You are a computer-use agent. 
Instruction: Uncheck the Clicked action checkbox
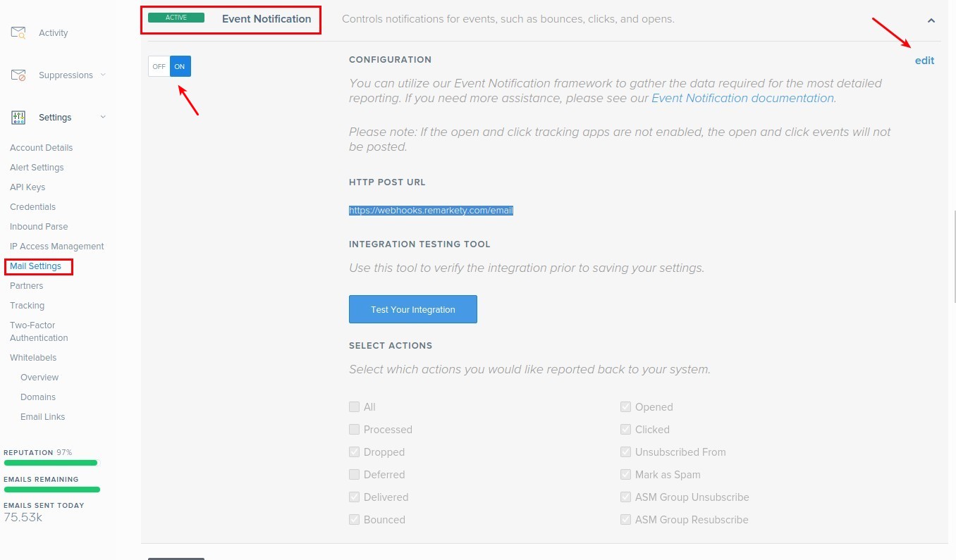(625, 430)
